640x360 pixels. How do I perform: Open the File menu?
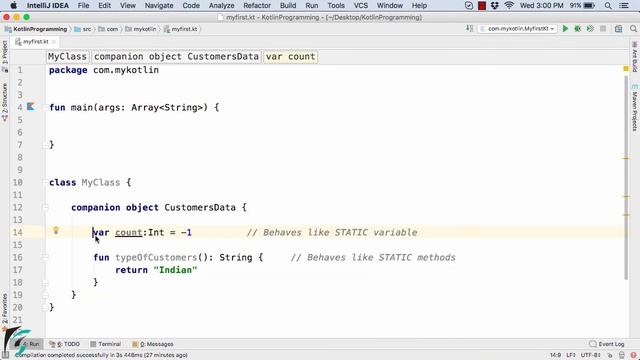click(x=83, y=6)
